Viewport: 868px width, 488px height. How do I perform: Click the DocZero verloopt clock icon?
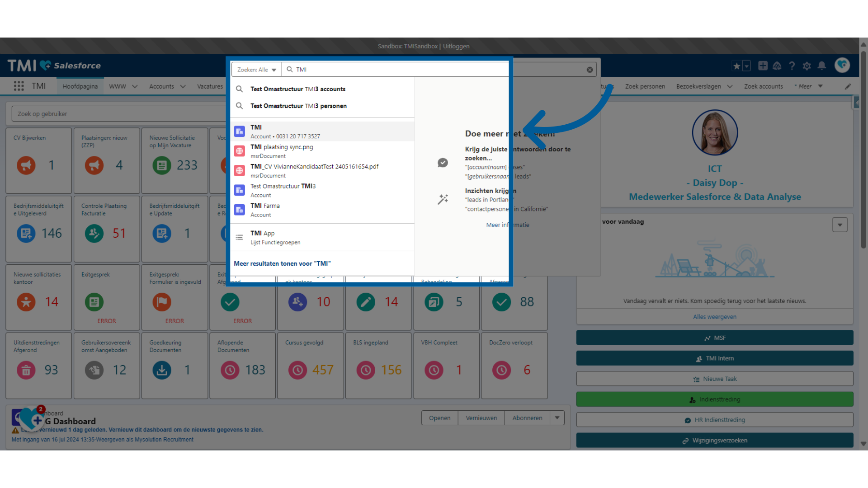[x=502, y=370]
